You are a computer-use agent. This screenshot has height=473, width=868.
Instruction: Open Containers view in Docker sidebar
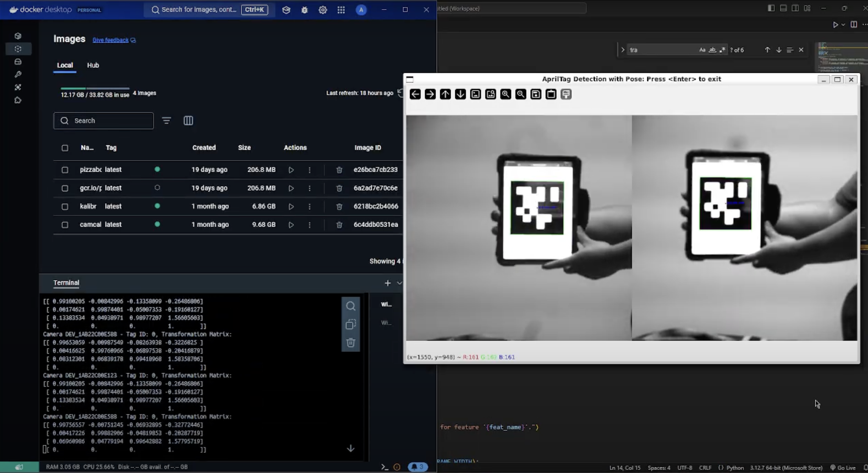click(x=18, y=36)
